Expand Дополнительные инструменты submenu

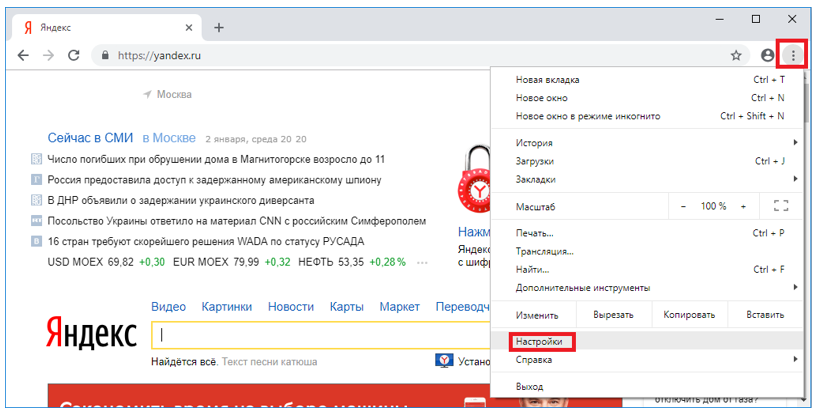647,288
